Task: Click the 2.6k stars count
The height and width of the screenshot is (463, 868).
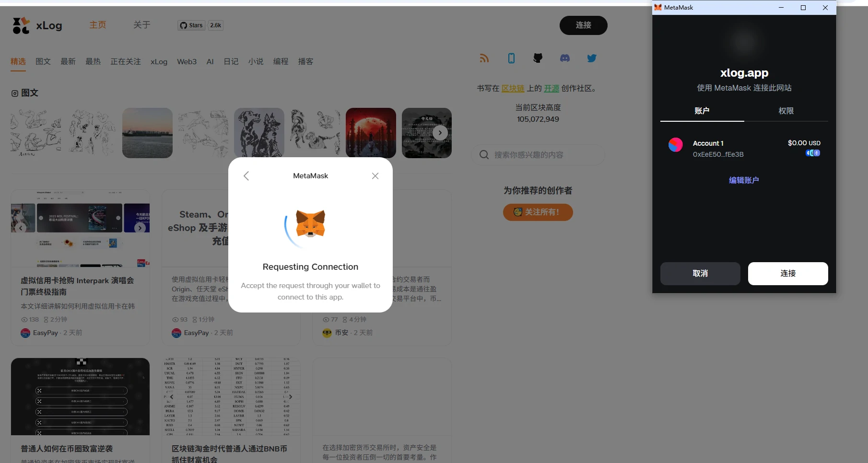Action: click(215, 25)
